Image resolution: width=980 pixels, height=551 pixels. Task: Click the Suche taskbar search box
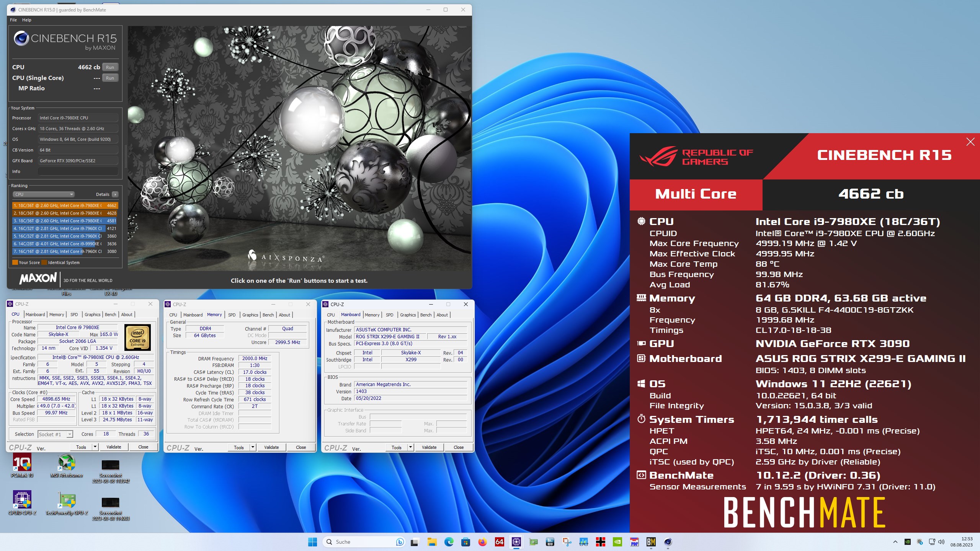pos(364,542)
